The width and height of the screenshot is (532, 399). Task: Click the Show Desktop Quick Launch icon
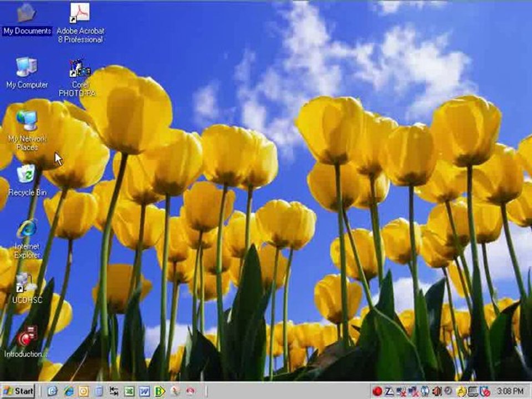point(99,391)
